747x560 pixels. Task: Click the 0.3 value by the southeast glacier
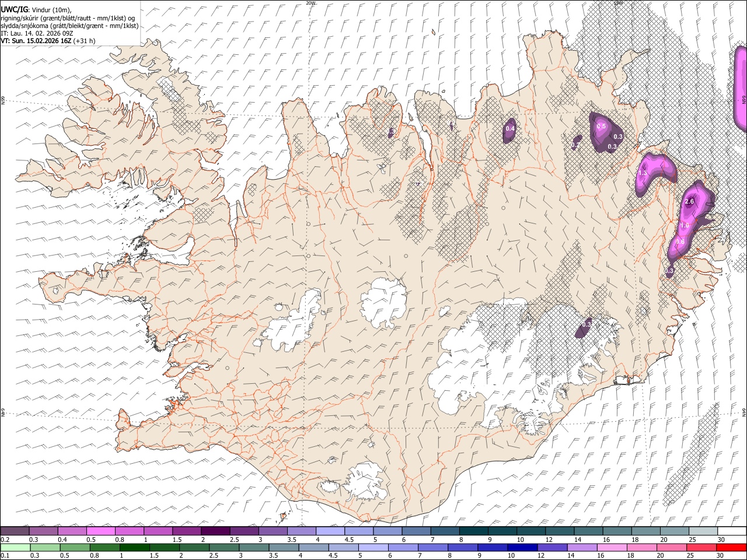[x=587, y=324]
